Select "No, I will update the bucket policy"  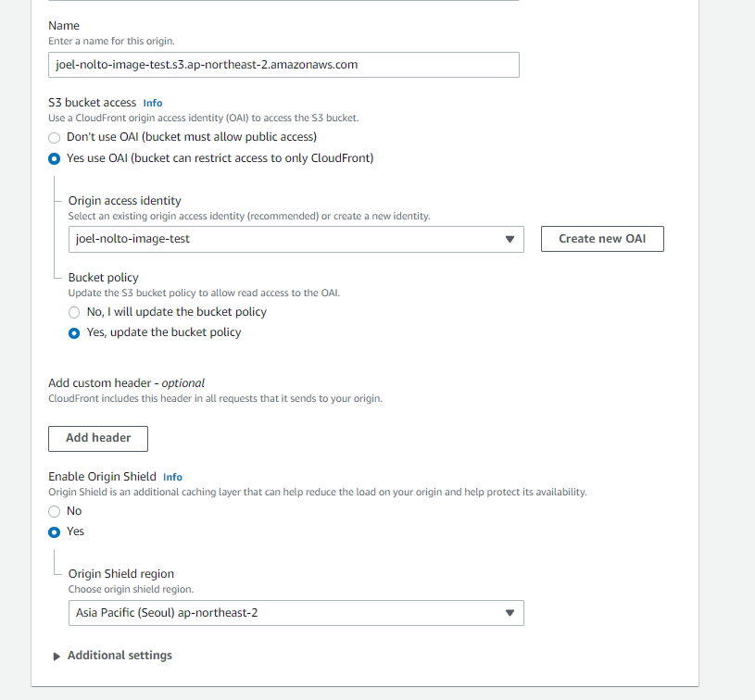pos(74,312)
